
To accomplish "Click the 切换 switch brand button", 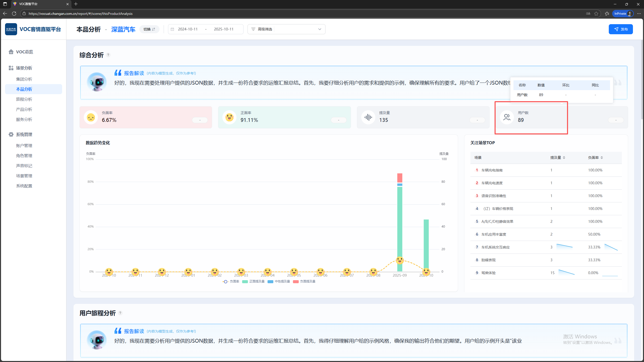I will 149,29.
